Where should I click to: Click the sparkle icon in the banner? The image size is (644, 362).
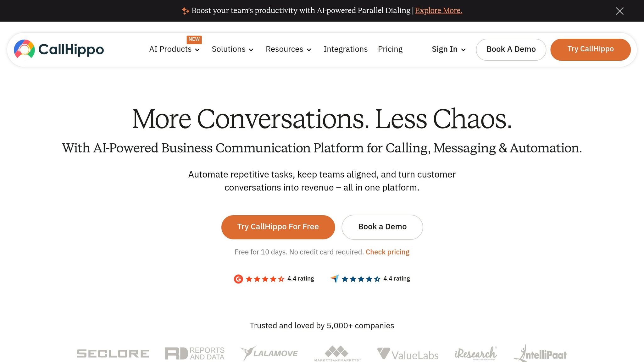pyautogui.click(x=185, y=11)
